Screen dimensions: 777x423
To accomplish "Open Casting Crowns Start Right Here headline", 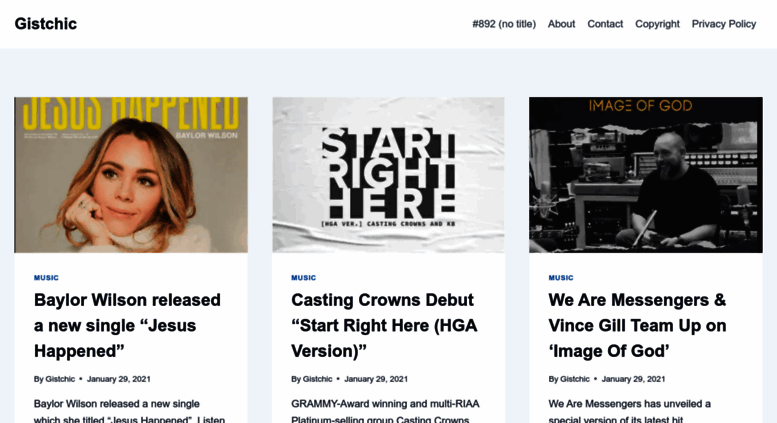I will point(385,325).
